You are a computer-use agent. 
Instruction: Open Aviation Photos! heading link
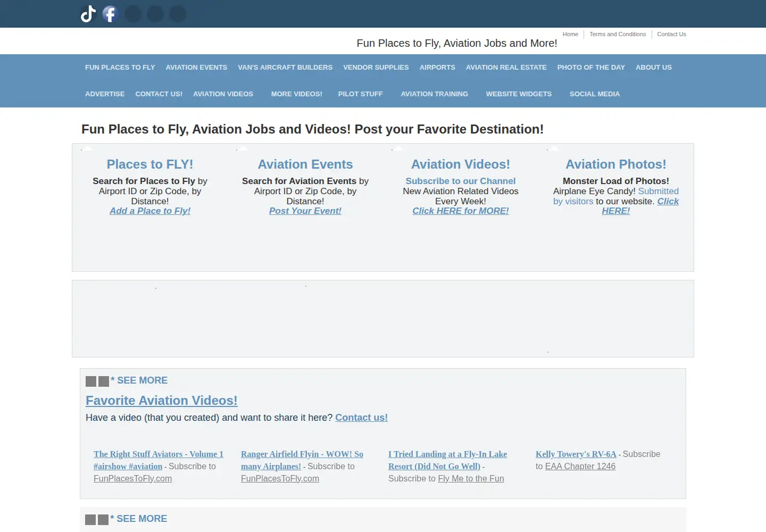pyautogui.click(x=616, y=164)
